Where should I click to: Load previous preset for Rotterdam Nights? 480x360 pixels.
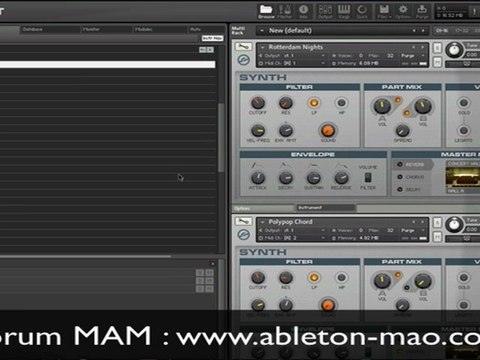pos(414,47)
